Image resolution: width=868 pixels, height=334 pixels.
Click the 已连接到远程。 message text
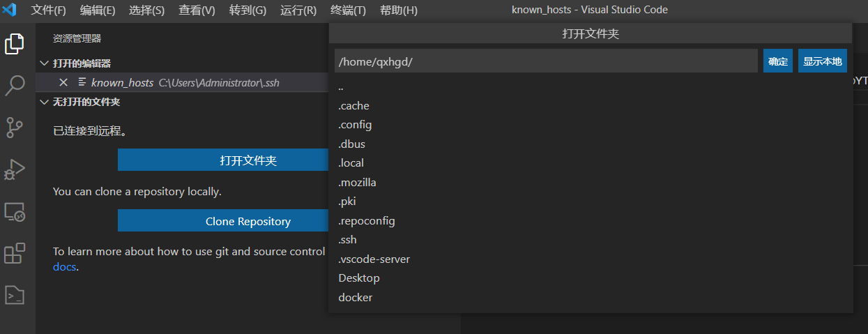(90, 130)
